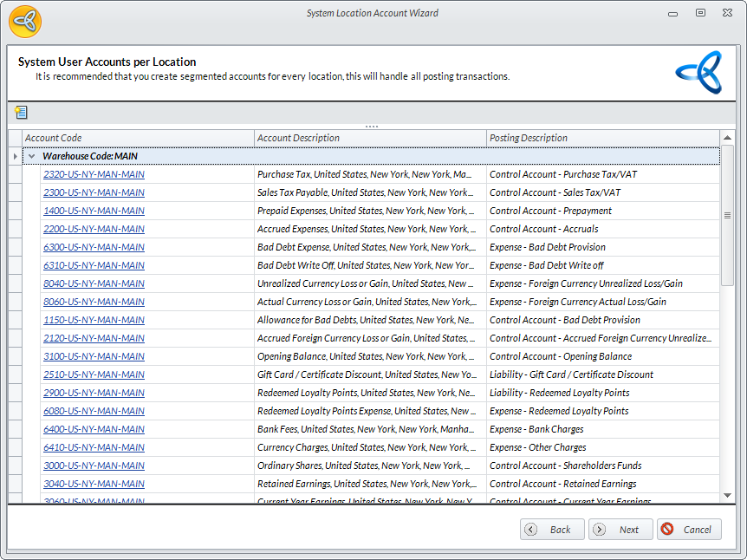747x560 pixels.
Task: Cancel the account wizard
Action: (689, 530)
